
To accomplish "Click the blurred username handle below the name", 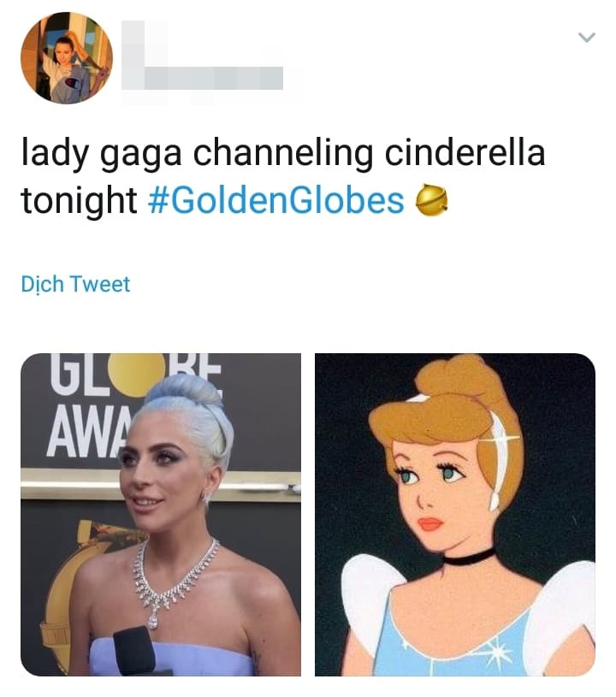I will pos(214,79).
